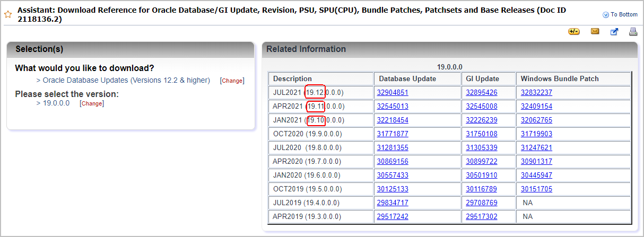
Task: Select the JAN2021 (19.10.0.0.0) description cell
Action: pos(321,120)
